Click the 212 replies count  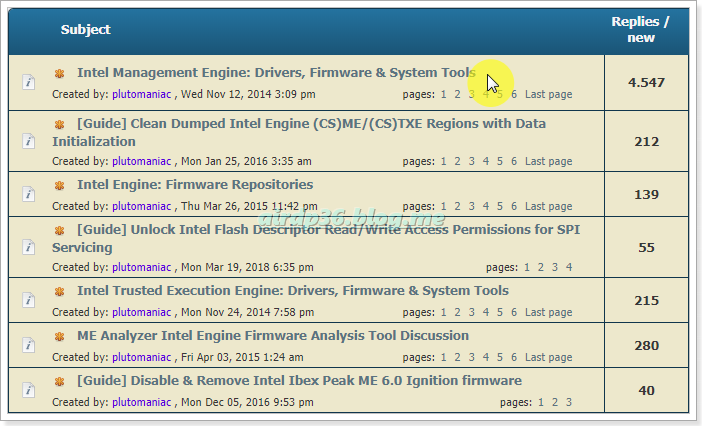pos(646,141)
